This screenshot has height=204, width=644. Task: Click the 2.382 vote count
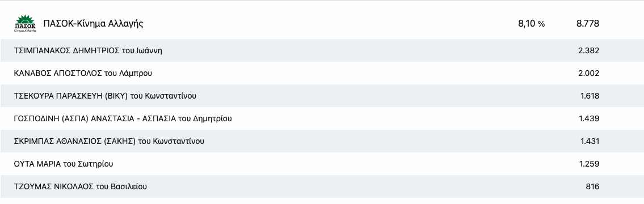click(x=588, y=50)
